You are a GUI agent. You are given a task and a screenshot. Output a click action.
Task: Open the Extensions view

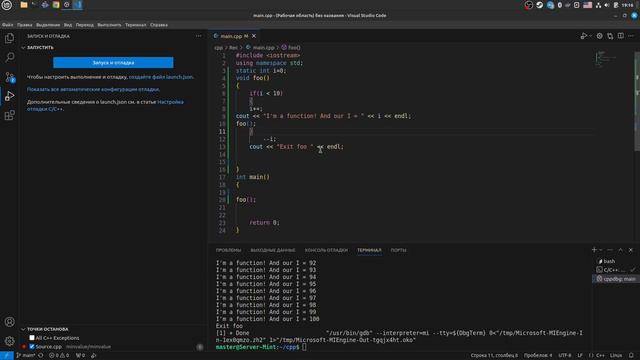point(9,115)
